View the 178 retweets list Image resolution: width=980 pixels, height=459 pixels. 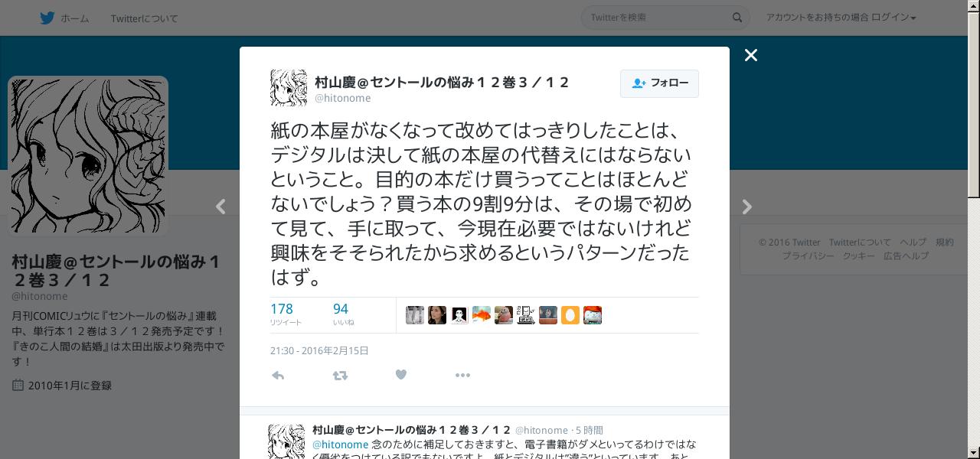[286, 314]
